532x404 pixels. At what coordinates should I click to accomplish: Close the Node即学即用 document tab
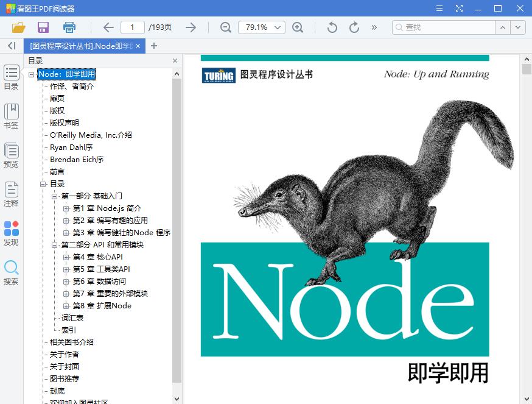tap(138, 46)
